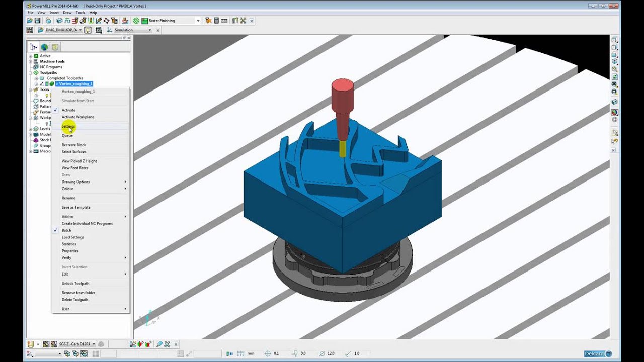Click the Toolpath Verification icon
Screen dimensions: 644x362
pos(125,21)
